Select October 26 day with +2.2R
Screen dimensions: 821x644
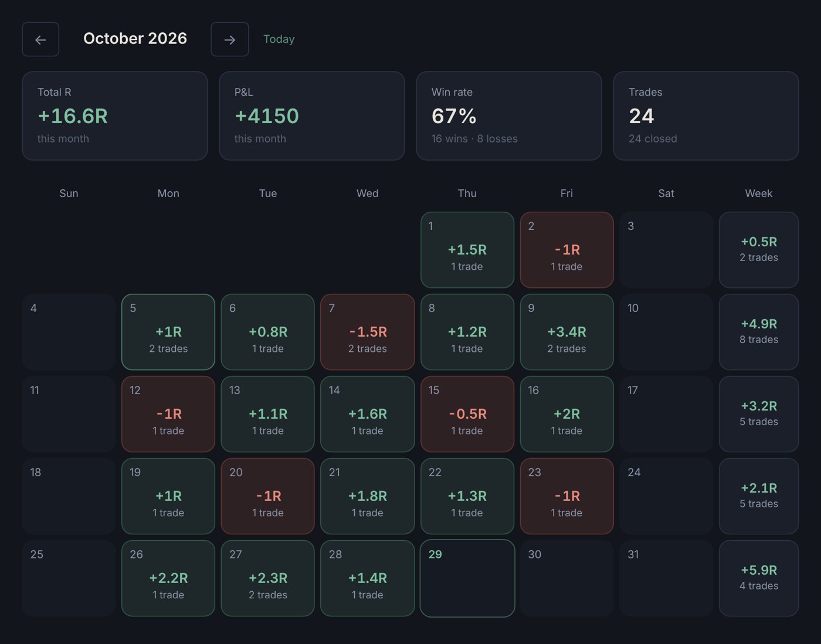(168, 578)
